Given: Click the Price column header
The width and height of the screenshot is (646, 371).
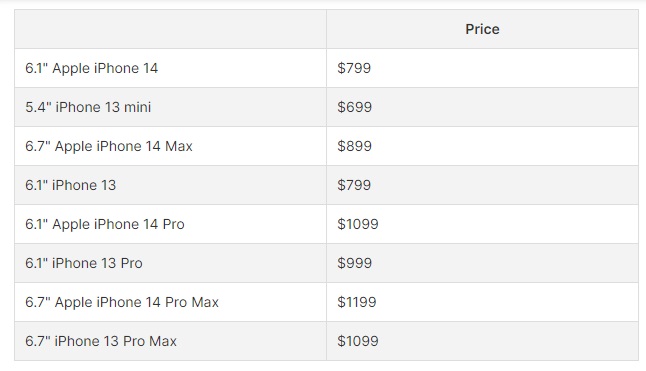Looking at the screenshot, I should coord(482,29).
